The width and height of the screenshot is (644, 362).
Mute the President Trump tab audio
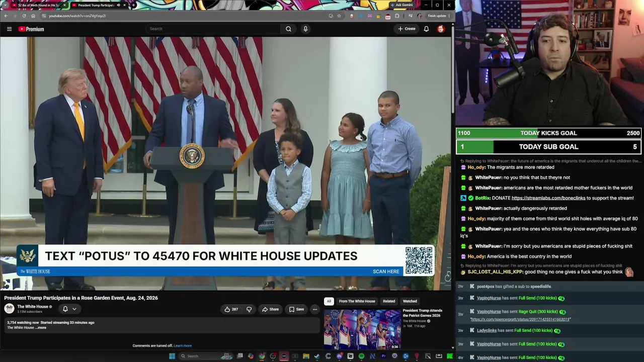[119, 5]
